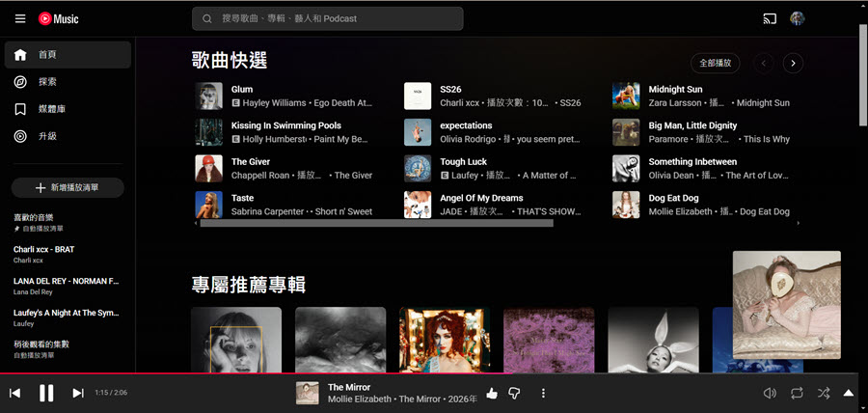This screenshot has width=868, height=413.
Task: Show next quick picks with right chevron
Action: (x=793, y=63)
